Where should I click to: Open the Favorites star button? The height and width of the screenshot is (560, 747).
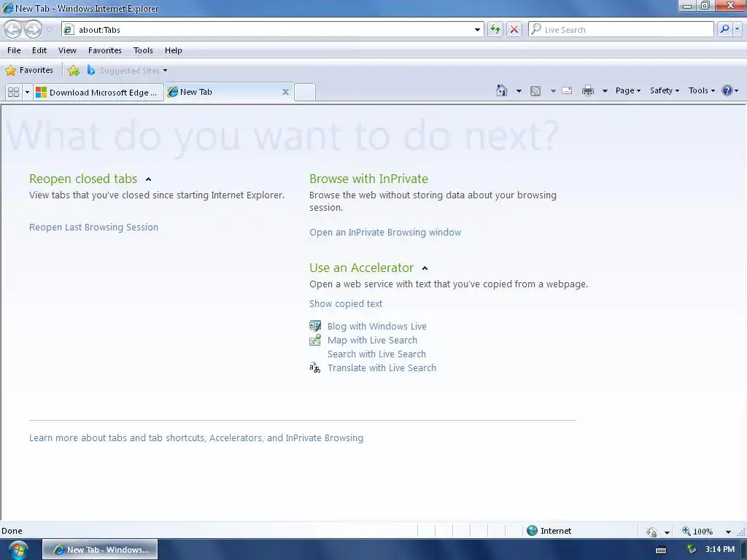29,71
